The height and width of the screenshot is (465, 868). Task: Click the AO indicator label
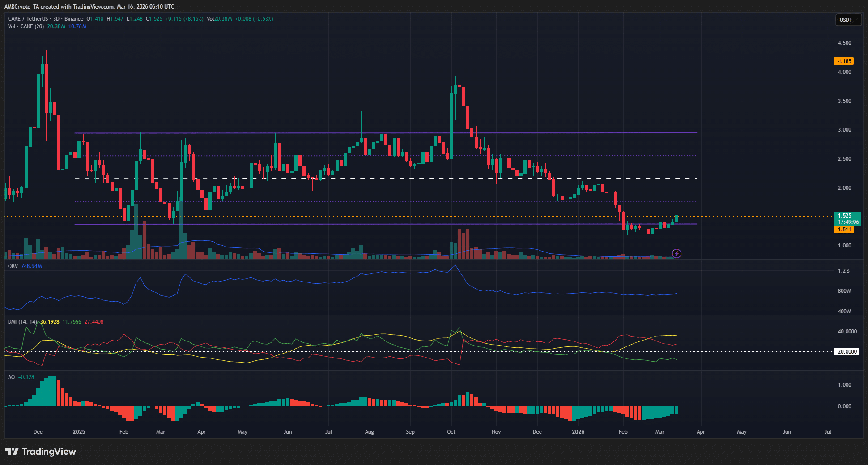tap(11, 377)
